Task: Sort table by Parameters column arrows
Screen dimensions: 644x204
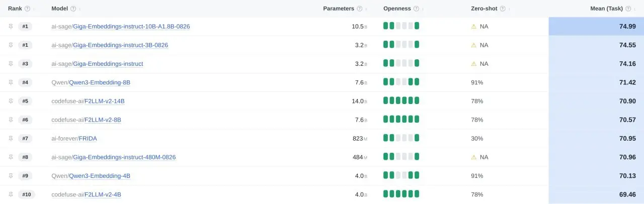Action: tap(366, 9)
